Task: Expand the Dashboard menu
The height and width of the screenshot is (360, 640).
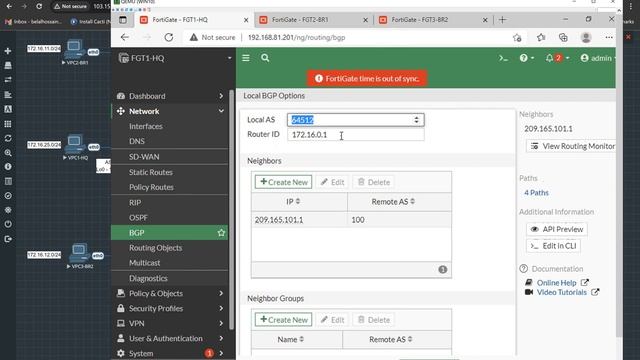Action: click(x=170, y=96)
